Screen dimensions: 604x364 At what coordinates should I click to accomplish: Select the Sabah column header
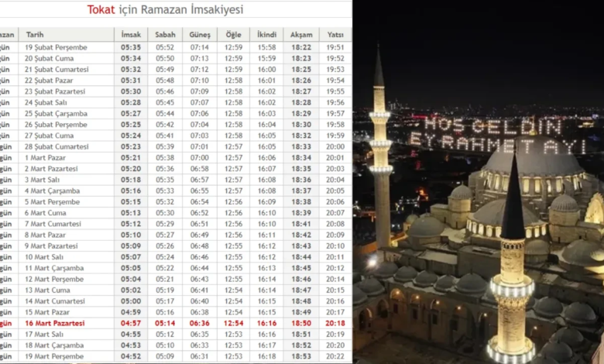(x=165, y=35)
